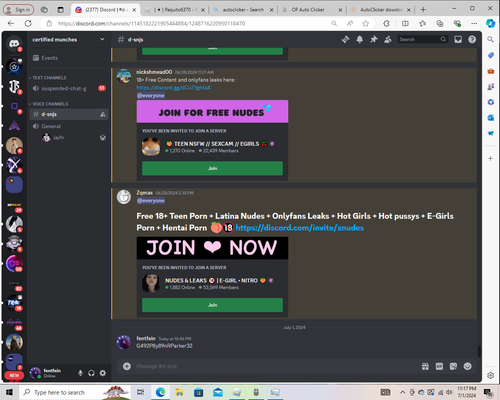Open the gift Nitro icon
Viewport: 500px width, 400px height.
(425, 366)
